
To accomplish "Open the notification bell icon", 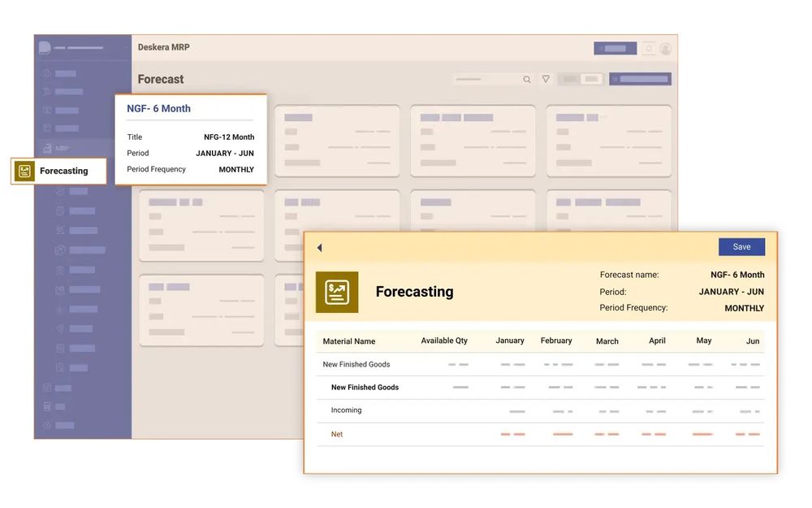I will (649, 49).
